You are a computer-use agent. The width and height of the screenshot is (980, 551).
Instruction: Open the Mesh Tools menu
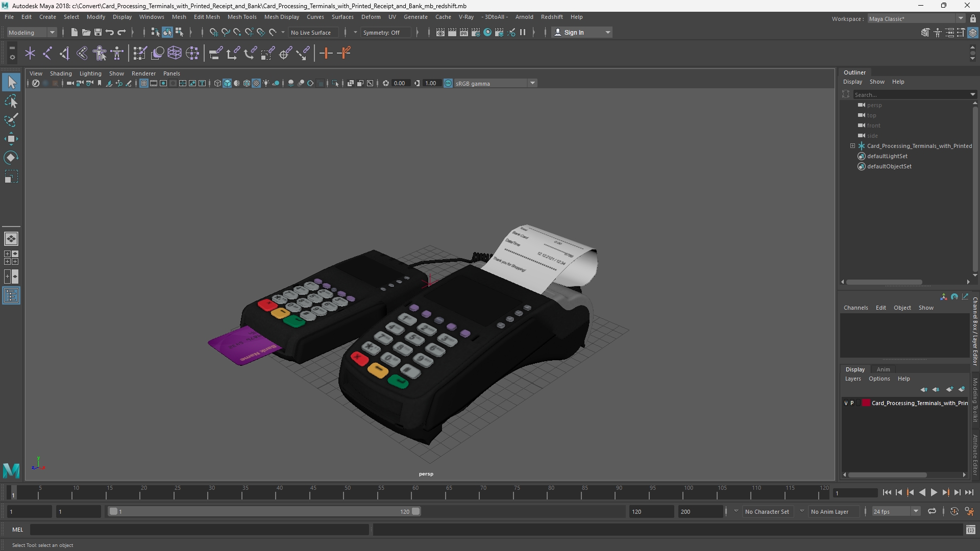(242, 17)
